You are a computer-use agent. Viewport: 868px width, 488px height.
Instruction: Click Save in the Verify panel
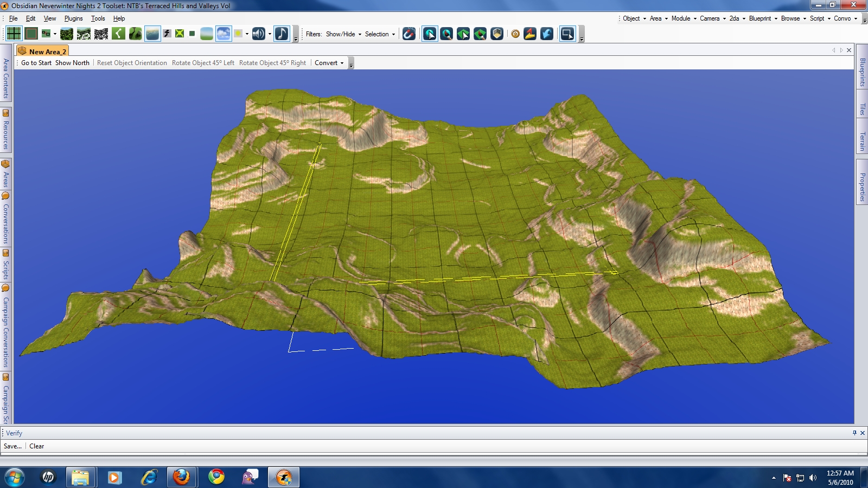tap(12, 446)
